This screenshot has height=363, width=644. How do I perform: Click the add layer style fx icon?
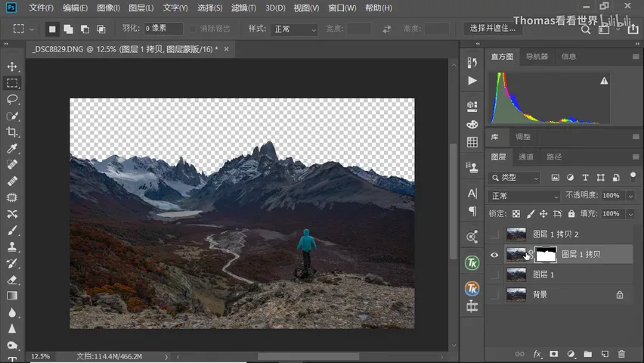point(537,354)
